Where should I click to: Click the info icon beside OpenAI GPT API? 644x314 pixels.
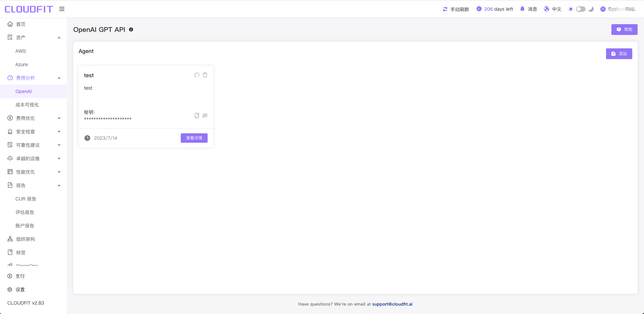tap(131, 30)
